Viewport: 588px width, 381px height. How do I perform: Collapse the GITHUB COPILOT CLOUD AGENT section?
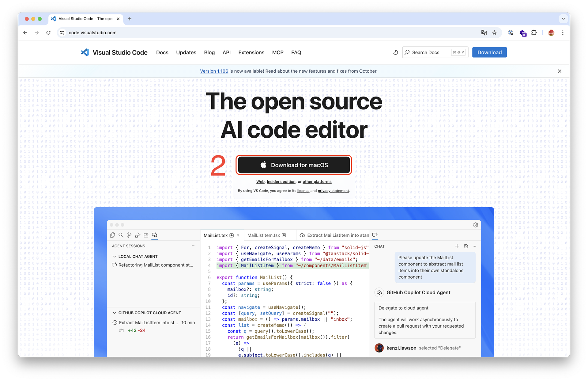pos(114,313)
